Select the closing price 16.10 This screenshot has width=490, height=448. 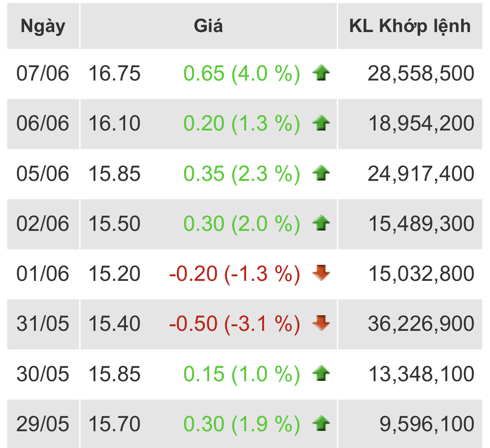pos(114,123)
